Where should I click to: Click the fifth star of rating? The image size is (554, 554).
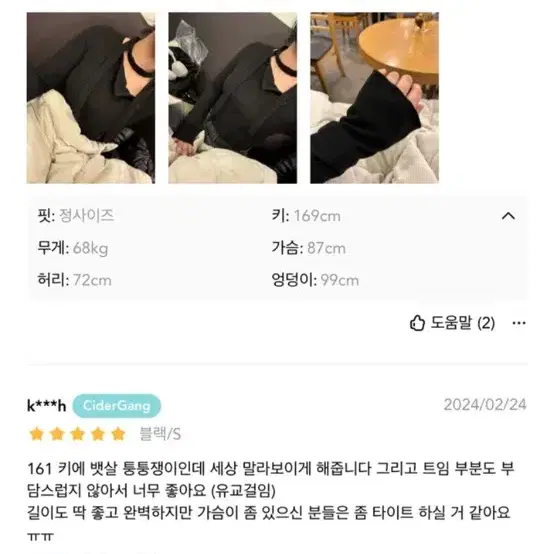click(118, 434)
